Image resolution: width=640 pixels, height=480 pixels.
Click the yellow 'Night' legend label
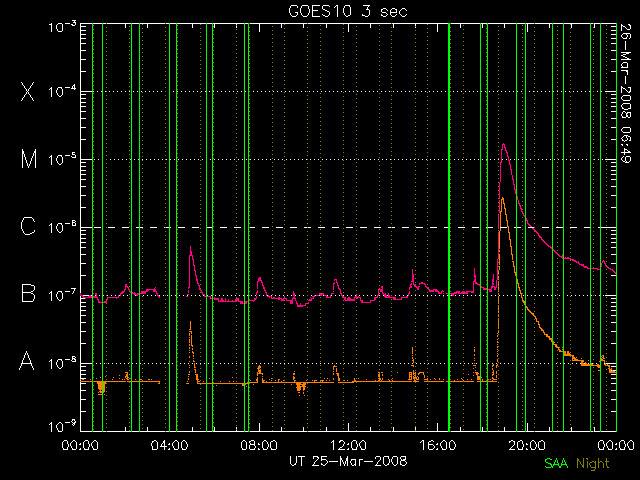coord(593,464)
